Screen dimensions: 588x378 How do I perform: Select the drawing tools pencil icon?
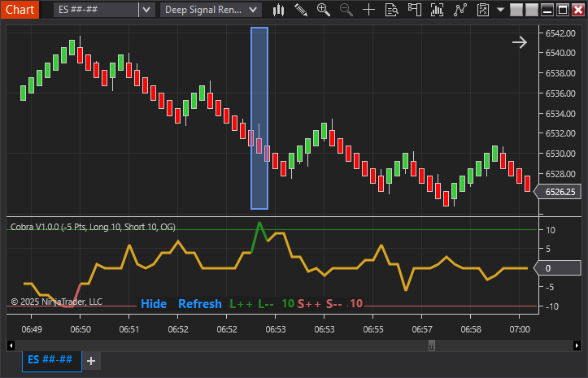[x=301, y=10]
